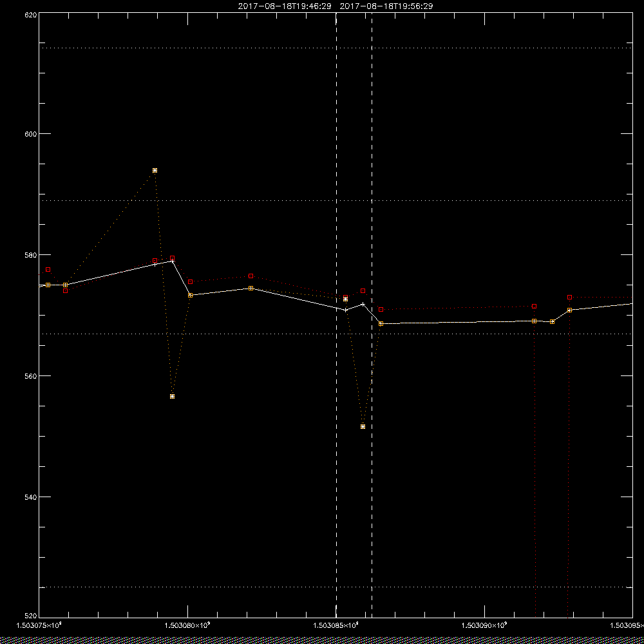This screenshot has height=644, width=644.
Task: Click the end timestamp 2017-08-18T19:56:29 in the title
Action: pos(386,6)
